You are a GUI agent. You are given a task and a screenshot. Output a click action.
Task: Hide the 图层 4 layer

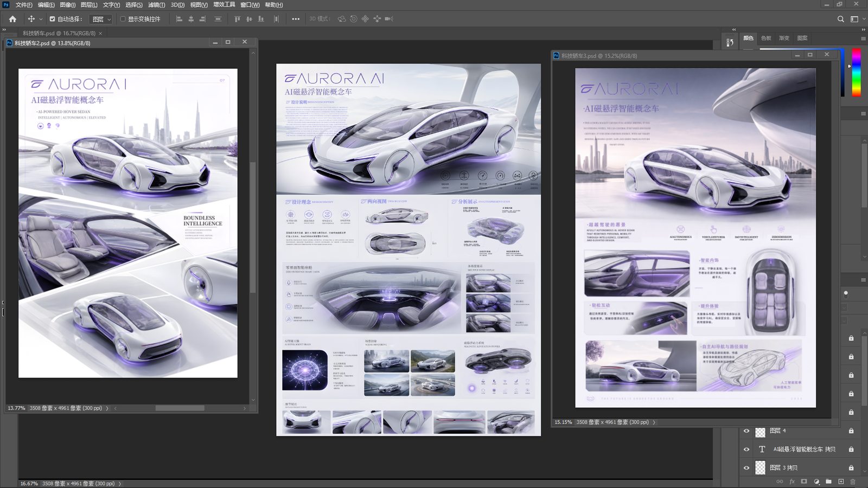coord(746,431)
